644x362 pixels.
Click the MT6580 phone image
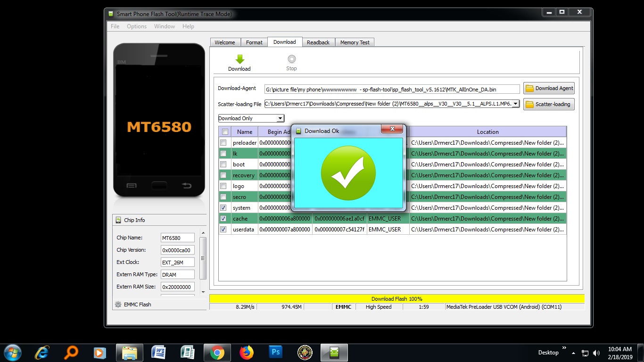159,121
